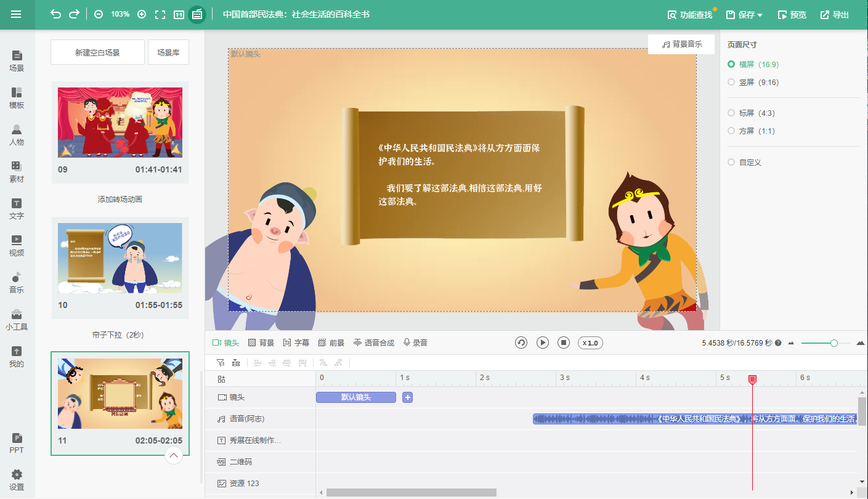
Task: Open 我的 uploads in sidebar
Action: click(x=17, y=357)
